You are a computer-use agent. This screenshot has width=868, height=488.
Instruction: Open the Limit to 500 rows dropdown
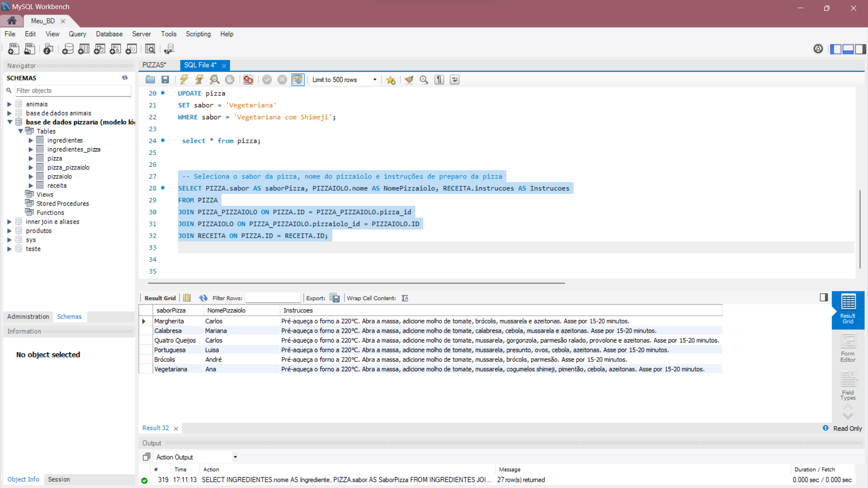pyautogui.click(x=374, y=80)
